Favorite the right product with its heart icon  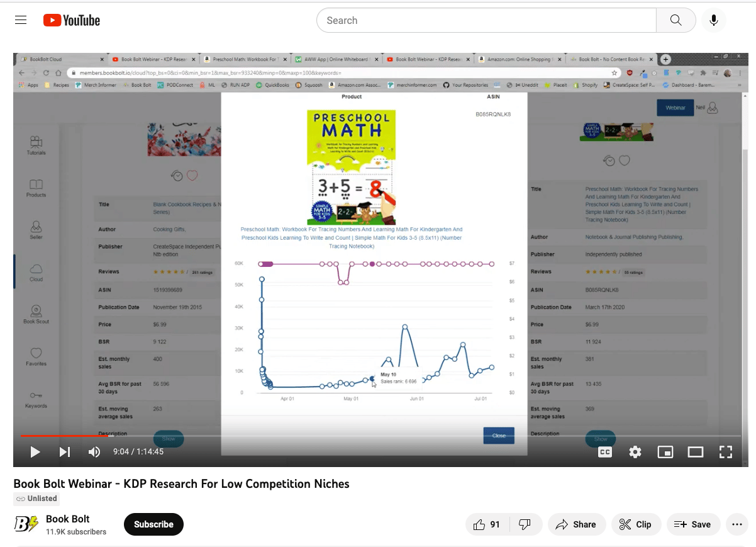click(624, 161)
